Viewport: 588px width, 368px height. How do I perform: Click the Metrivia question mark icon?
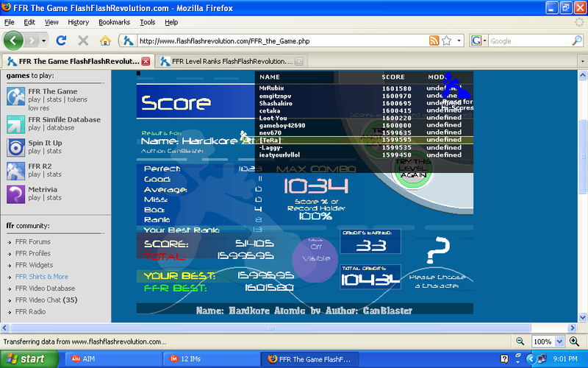[16, 194]
